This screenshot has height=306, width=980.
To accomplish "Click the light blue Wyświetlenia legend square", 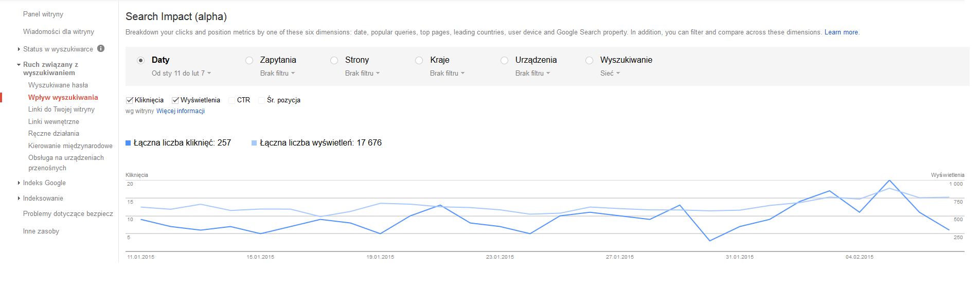I will pos(254,143).
